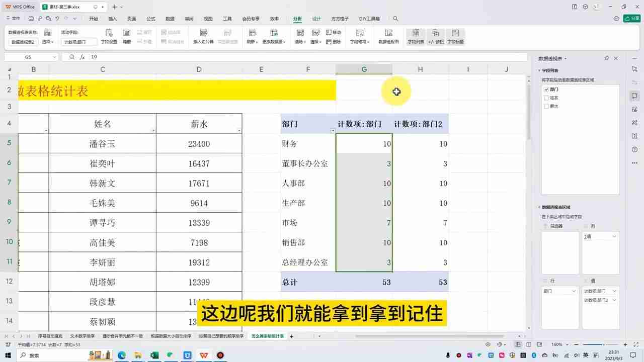This screenshot has height=362, width=644.
Task: Collapse the 字段列表 section in the panel
Action: [x=539, y=71]
